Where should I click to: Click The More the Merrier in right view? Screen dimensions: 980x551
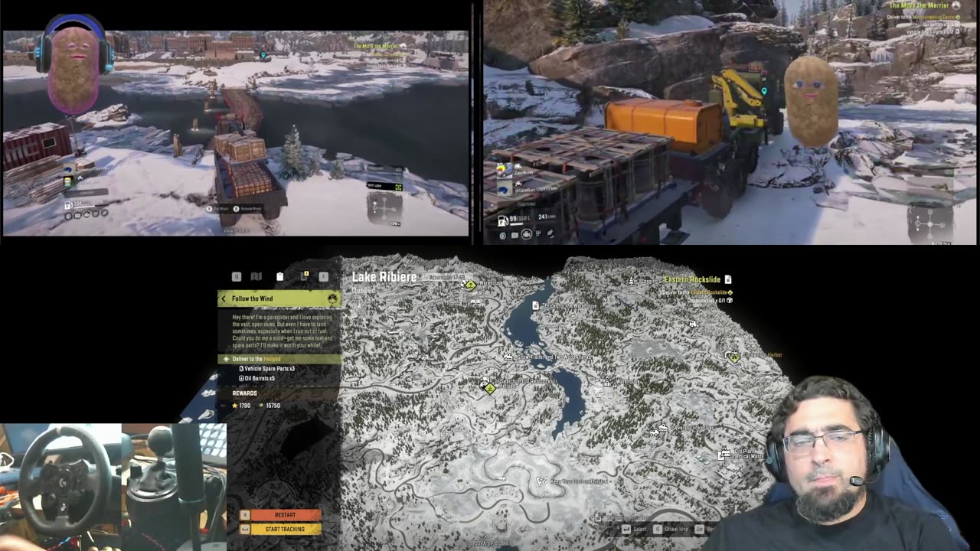click(x=918, y=5)
